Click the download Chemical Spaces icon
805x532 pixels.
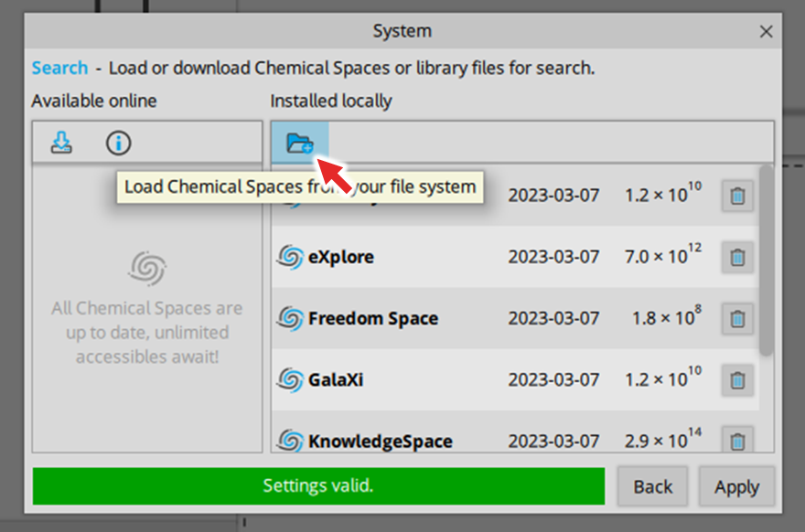click(x=61, y=143)
